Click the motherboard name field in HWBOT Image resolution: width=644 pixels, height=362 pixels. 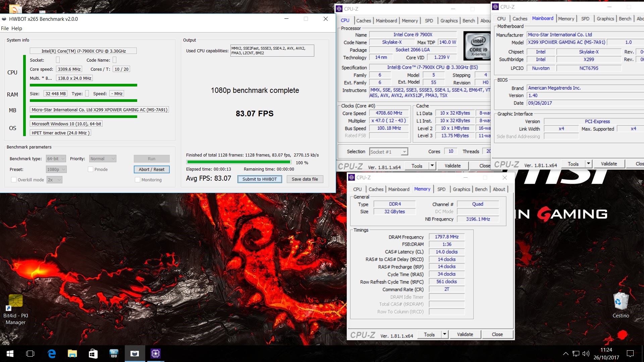tap(99, 110)
